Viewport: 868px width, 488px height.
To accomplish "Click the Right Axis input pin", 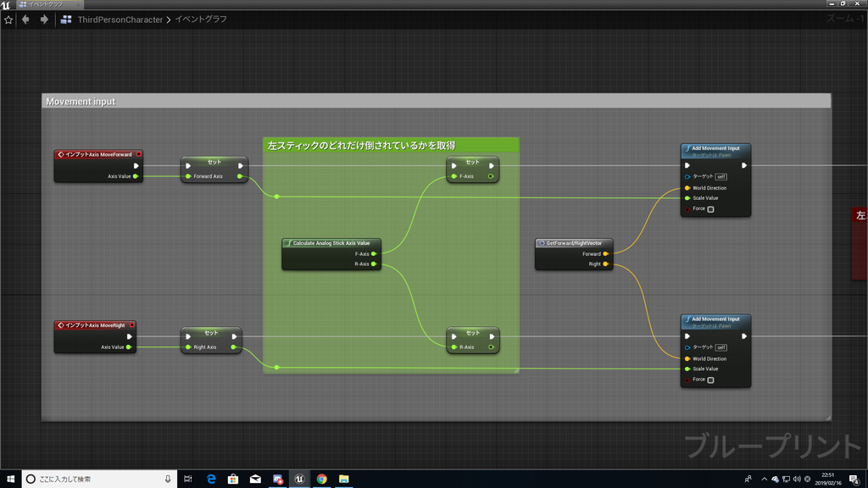I will (188, 347).
